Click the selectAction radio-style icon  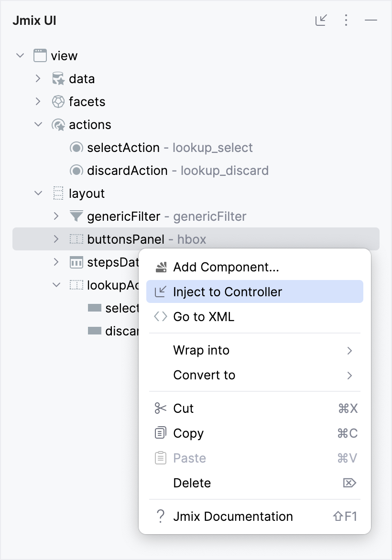(76, 147)
